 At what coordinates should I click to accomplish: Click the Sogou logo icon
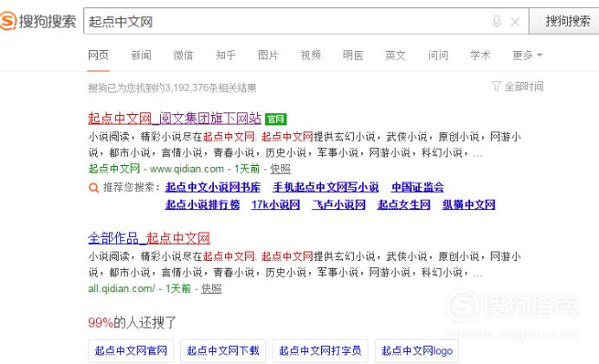pyautogui.click(x=9, y=21)
